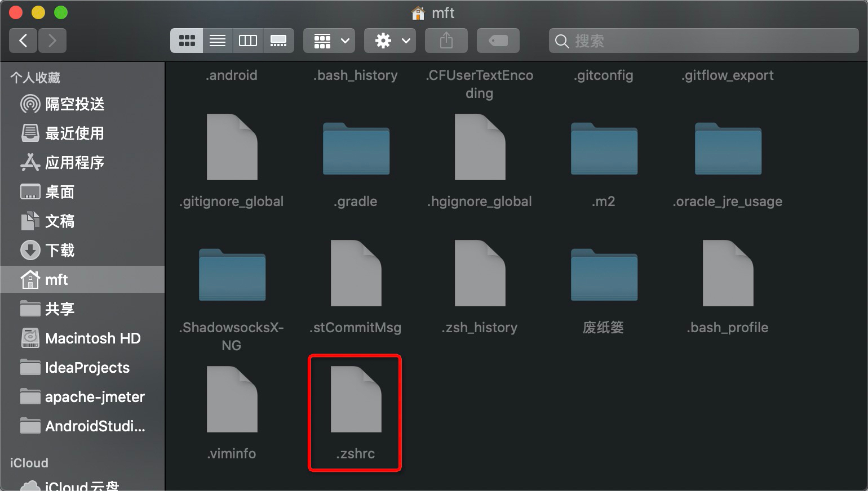The height and width of the screenshot is (491, 868).
Task: Select the mft home folder in sidebar
Action: (x=82, y=279)
